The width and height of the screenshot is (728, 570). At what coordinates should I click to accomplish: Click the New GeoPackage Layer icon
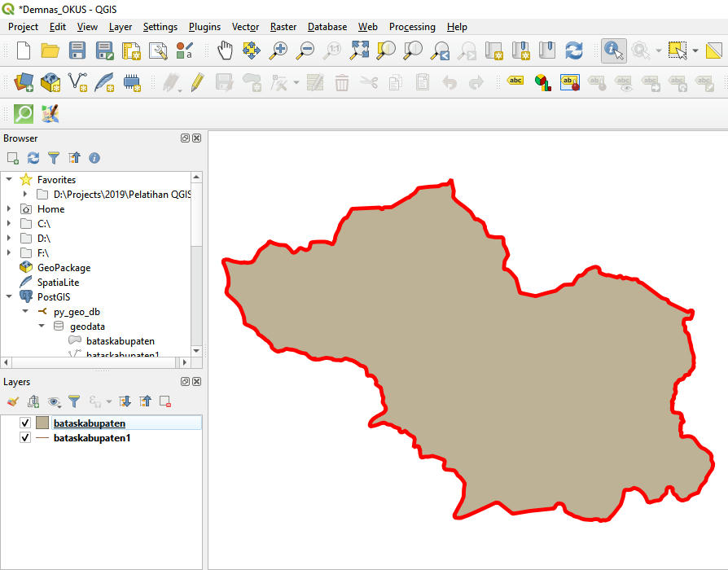click(x=50, y=82)
